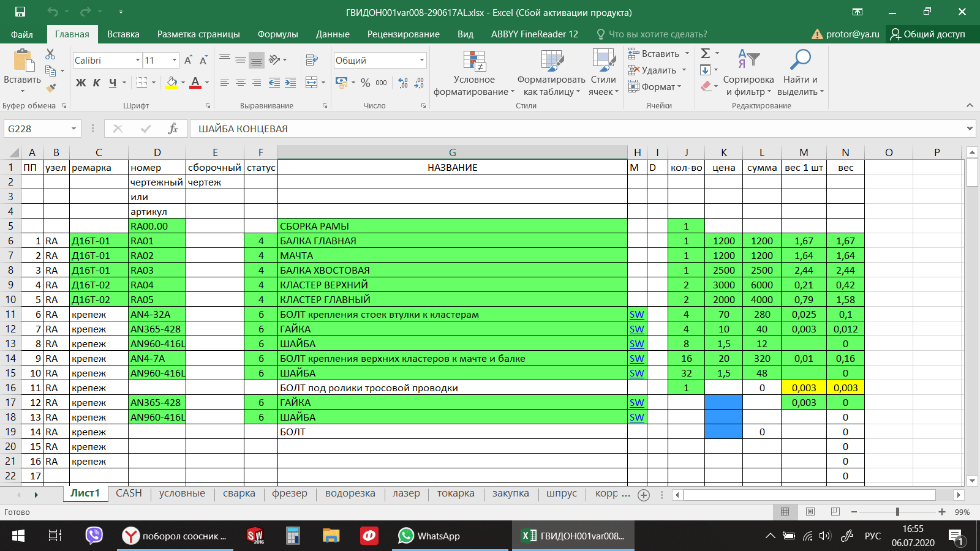Click the Decrease Indent icon

tap(274, 83)
